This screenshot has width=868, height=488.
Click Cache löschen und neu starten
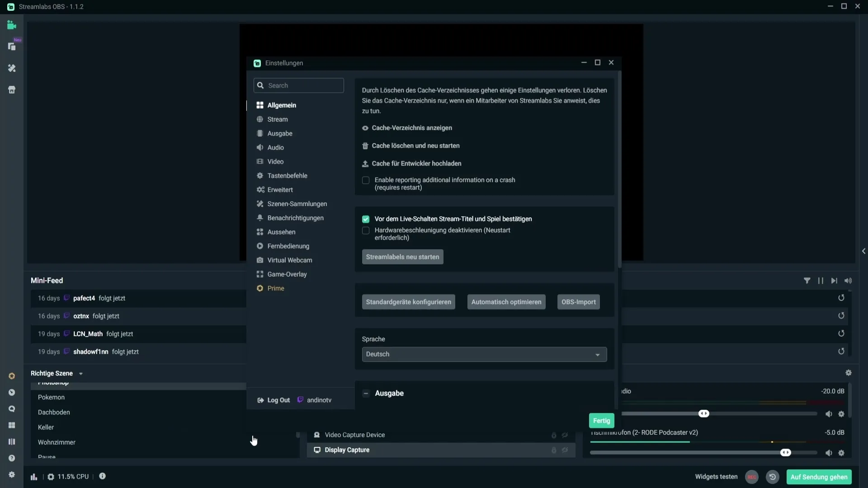[x=410, y=145]
